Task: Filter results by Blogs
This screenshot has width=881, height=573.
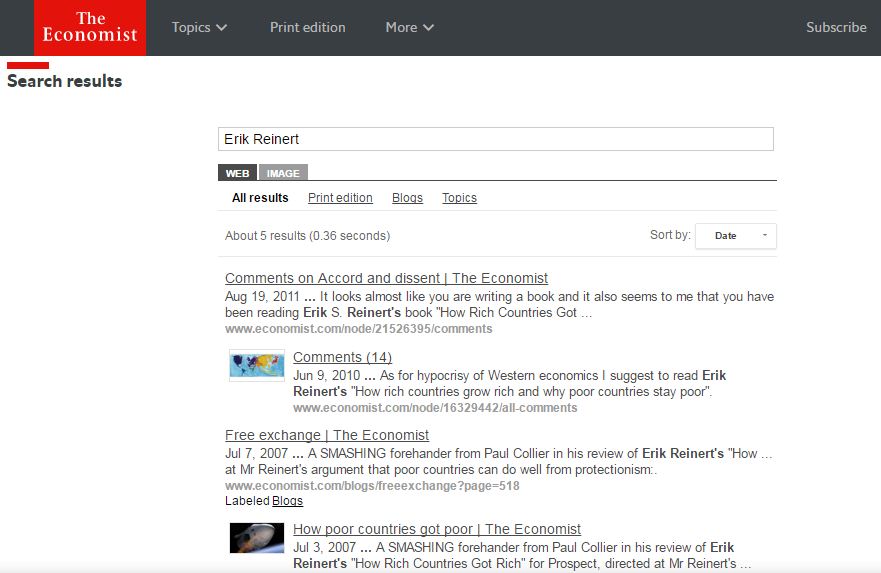Action: [407, 198]
